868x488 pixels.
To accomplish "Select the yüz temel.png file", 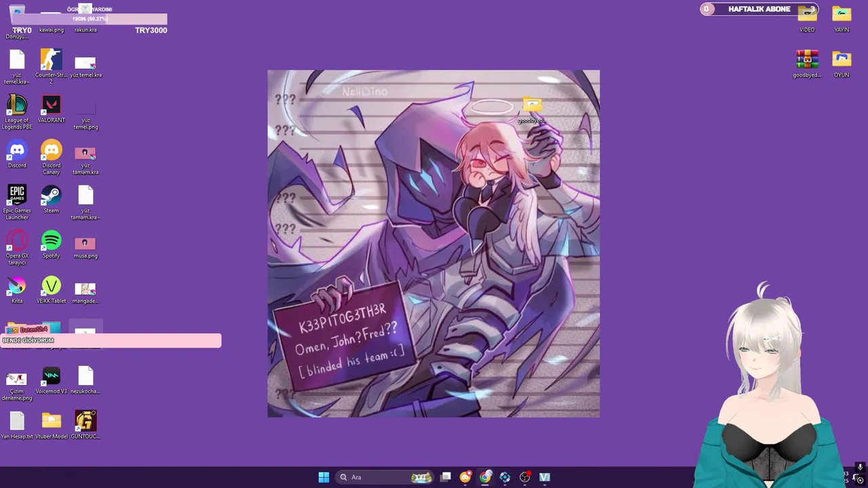I will tap(85, 114).
